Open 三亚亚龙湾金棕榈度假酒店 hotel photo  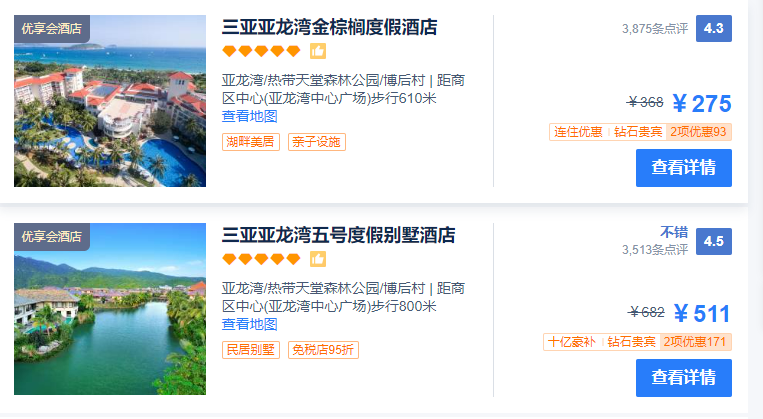pyautogui.click(x=110, y=101)
